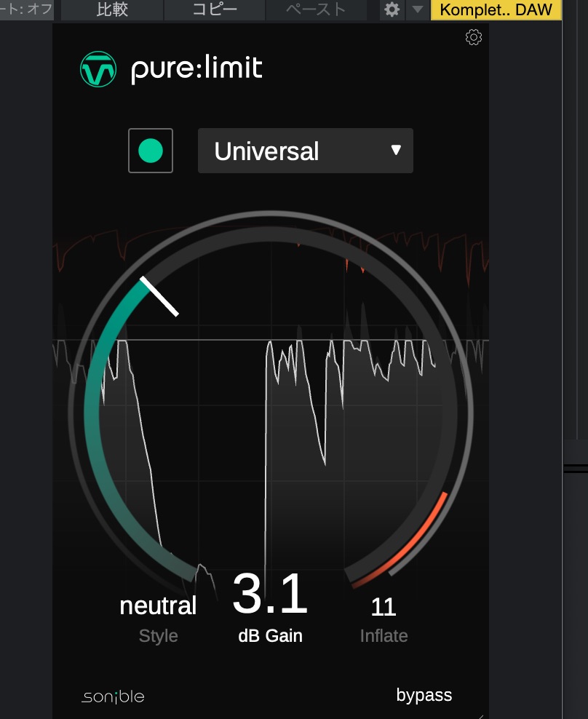Open the pure:limit settings gear

[474, 37]
